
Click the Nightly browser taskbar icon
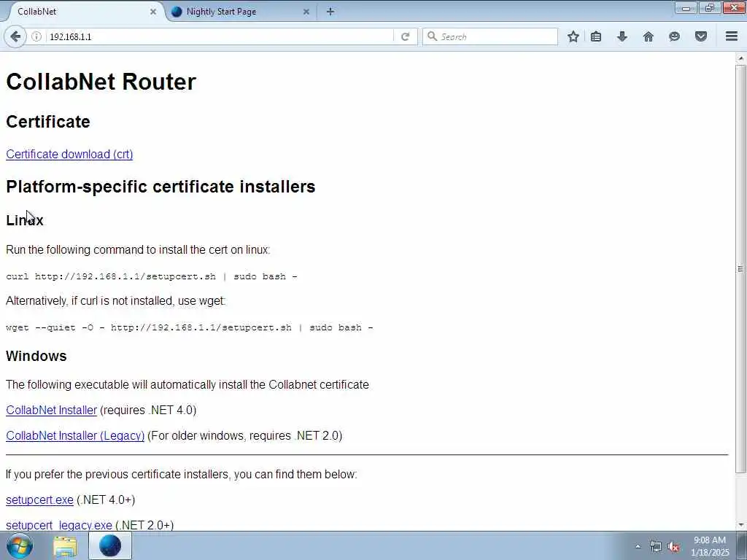pos(110,545)
